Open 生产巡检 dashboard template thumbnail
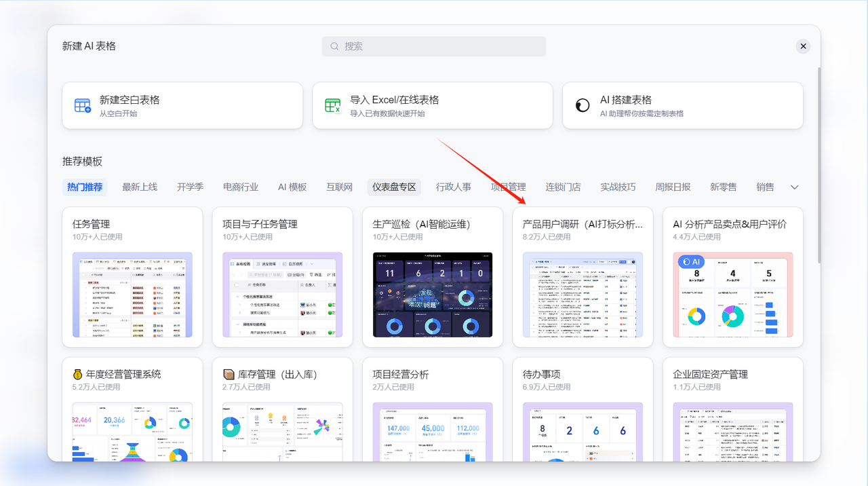This screenshot has height=486, width=868. pos(433,295)
